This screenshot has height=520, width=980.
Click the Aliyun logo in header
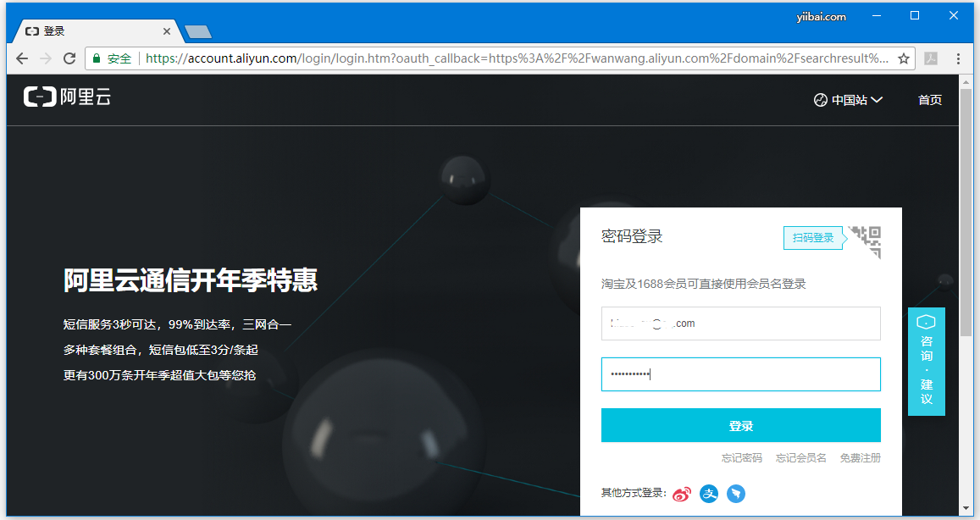68,97
